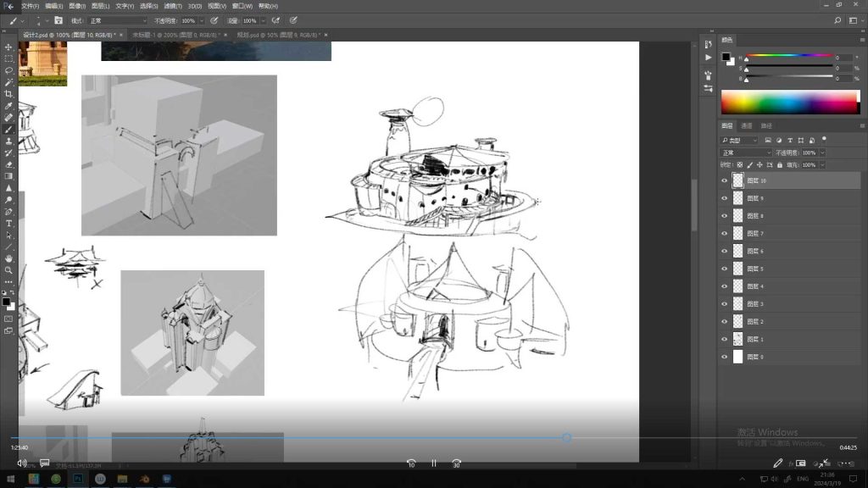The height and width of the screenshot is (488, 868).
Task: Open the layer opacity dropdown arrow
Action: 822,152
